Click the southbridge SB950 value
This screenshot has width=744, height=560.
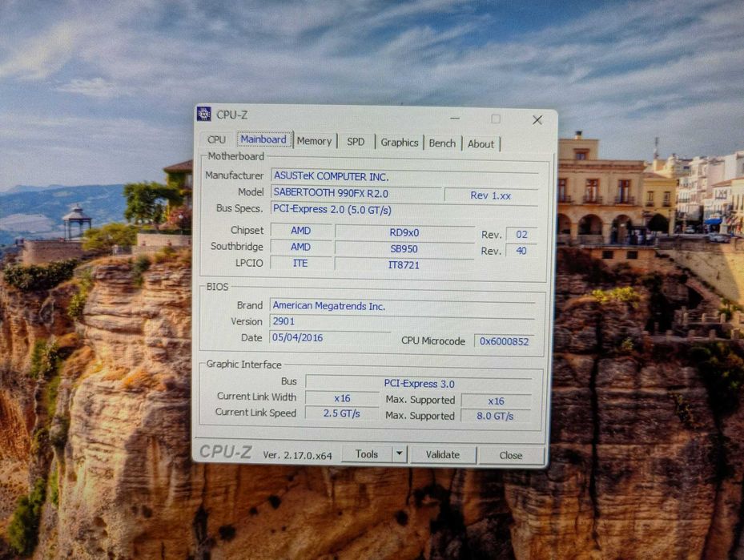[x=404, y=249]
